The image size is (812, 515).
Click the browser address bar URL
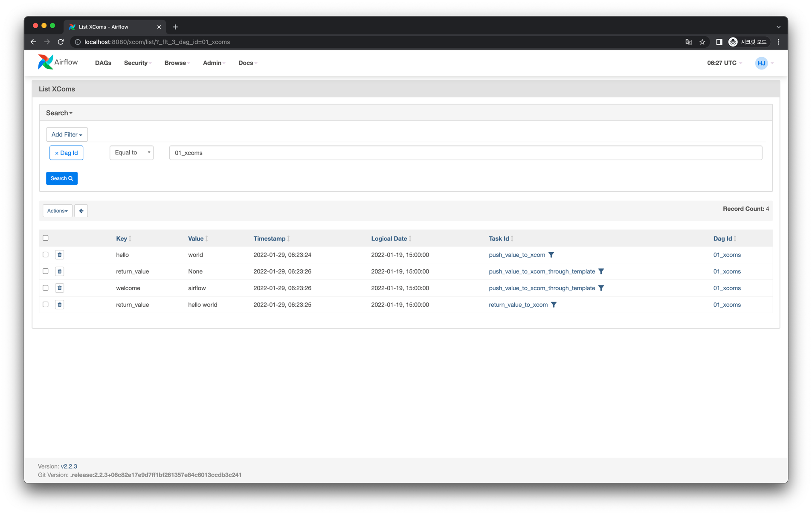click(157, 42)
